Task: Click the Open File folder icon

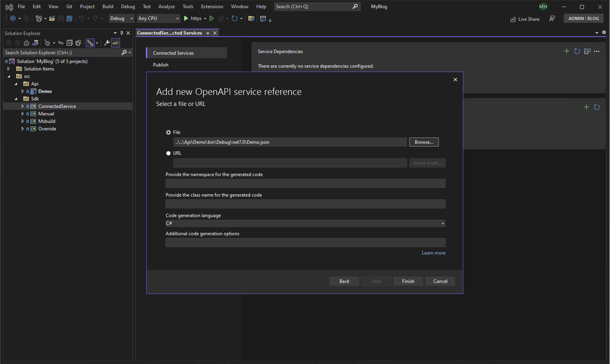Action: (52, 19)
